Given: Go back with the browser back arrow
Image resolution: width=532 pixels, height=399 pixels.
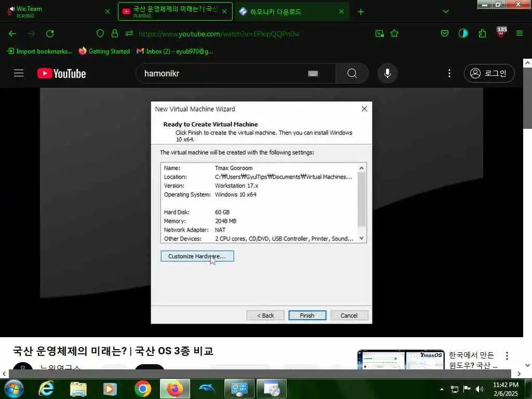Looking at the screenshot, I should tap(12, 34).
